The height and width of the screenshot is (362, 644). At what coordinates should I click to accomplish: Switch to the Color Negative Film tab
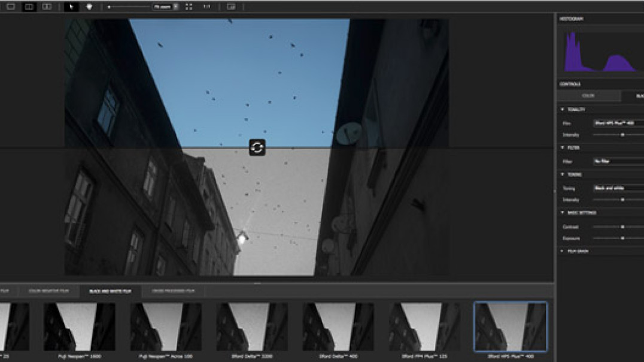click(48, 291)
